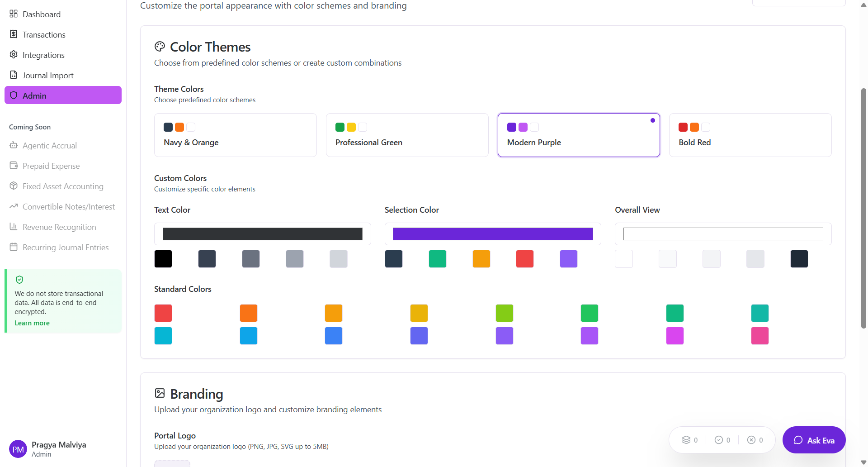Open the Overall View color picker bar
868x467 pixels.
pos(723,234)
